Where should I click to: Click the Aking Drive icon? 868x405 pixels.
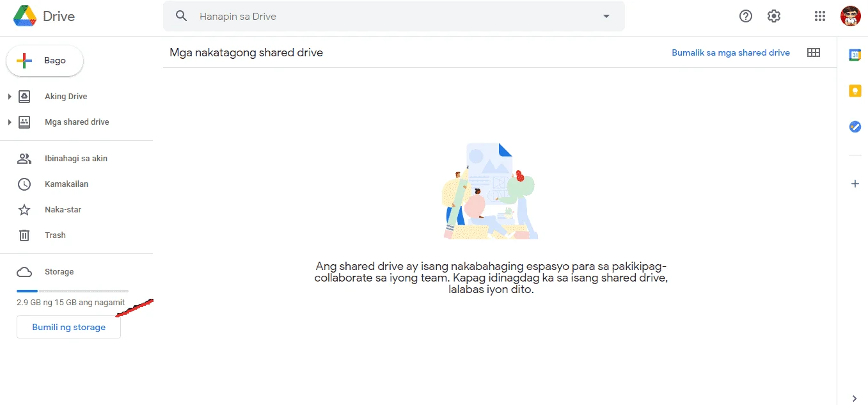24,97
